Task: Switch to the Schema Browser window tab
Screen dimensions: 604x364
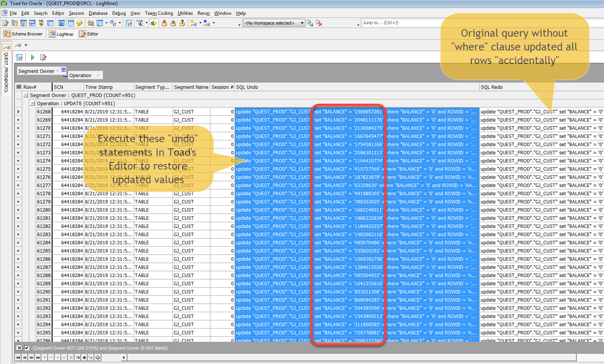Action: tap(23, 34)
